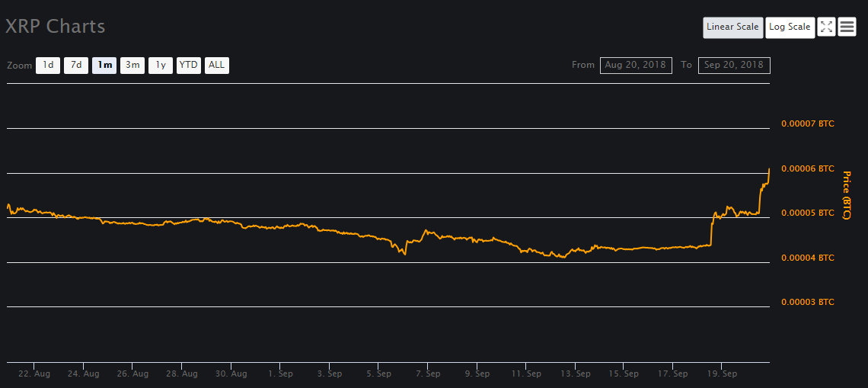868x388 pixels.
Task: Click the 19. Sep date label
Action: click(x=722, y=374)
